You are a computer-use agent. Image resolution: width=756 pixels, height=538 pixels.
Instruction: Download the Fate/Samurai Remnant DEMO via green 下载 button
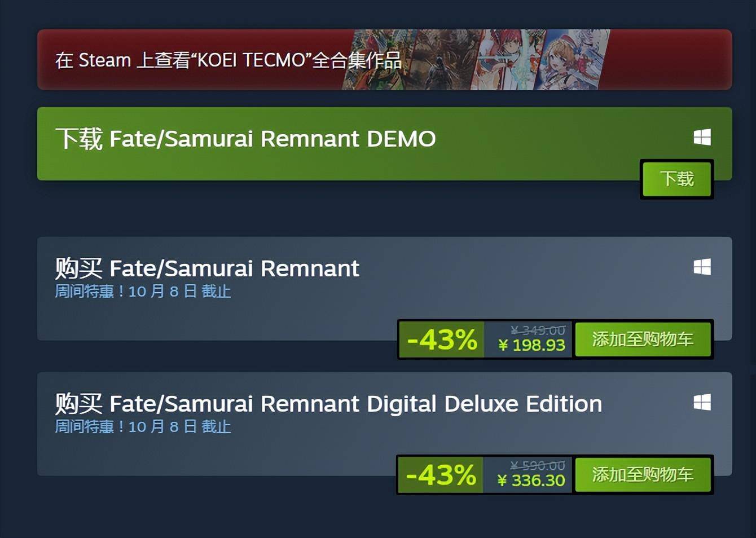pos(677,179)
